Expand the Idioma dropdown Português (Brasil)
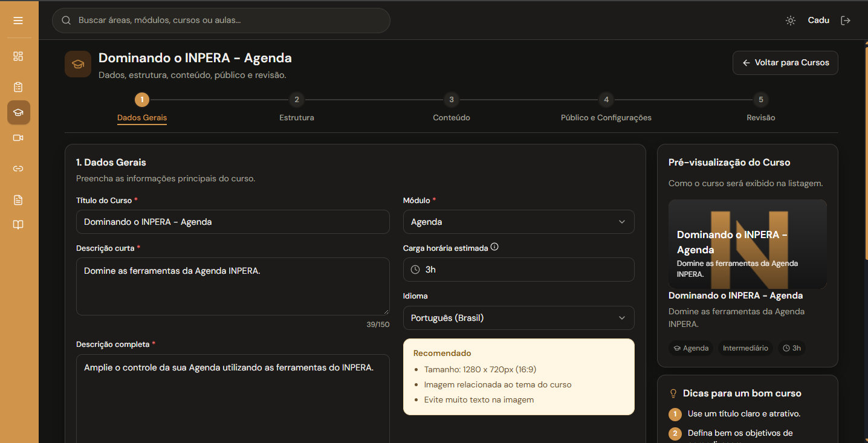Image resolution: width=868 pixels, height=443 pixels. point(519,318)
